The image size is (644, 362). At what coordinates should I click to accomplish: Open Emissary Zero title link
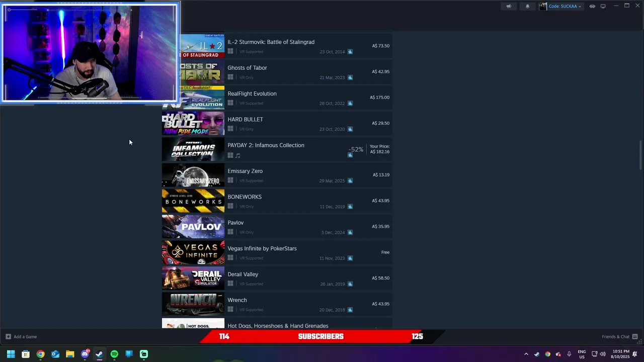tap(245, 171)
